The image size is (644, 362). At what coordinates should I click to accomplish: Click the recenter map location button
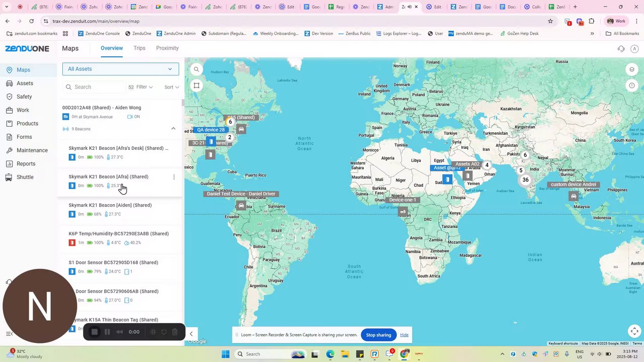634,331
